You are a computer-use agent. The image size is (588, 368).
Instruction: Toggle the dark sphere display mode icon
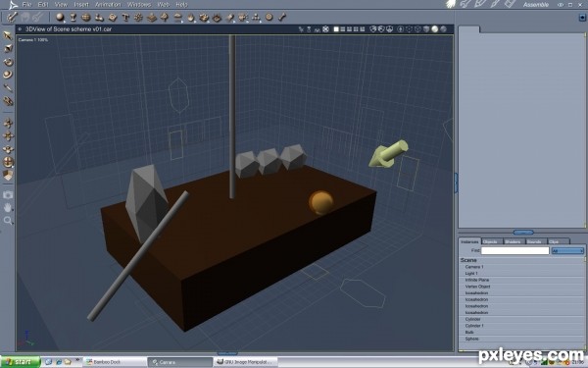[443, 28]
